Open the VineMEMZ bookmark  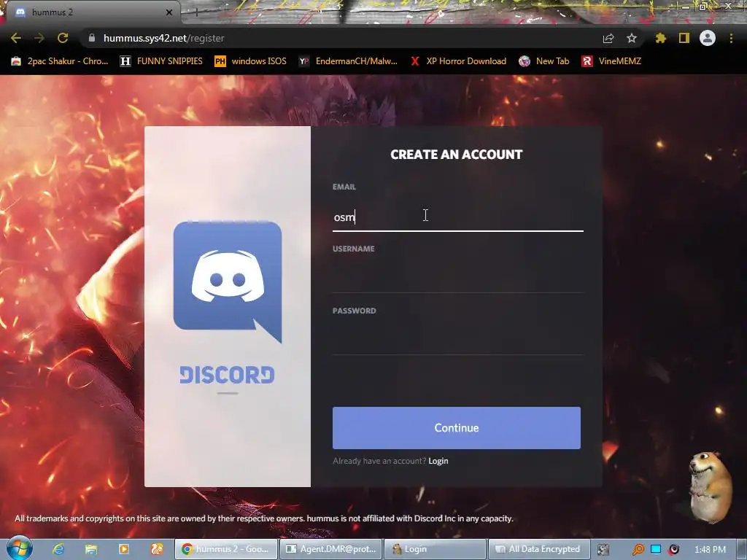click(x=612, y=61)
